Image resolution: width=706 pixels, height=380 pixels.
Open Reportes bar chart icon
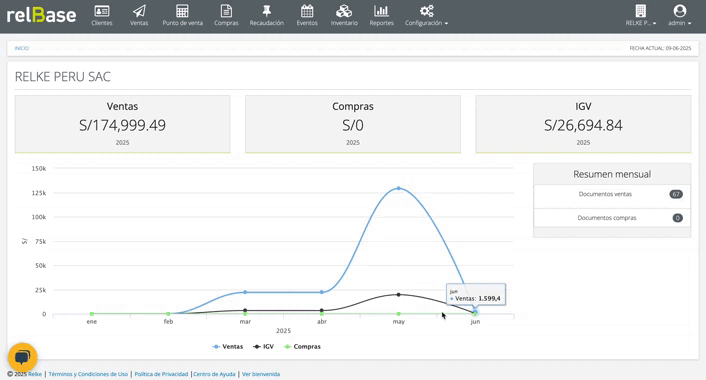pos(381,11)
